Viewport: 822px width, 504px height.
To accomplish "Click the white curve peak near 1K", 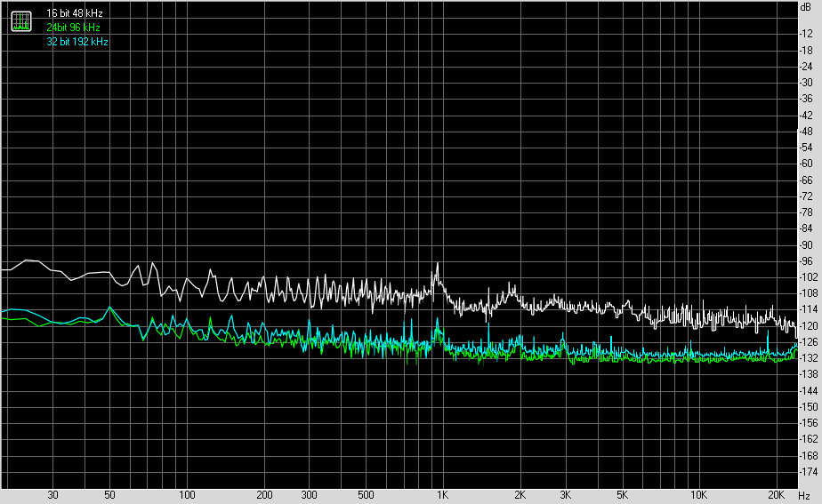I will click(x=437, y=264).
